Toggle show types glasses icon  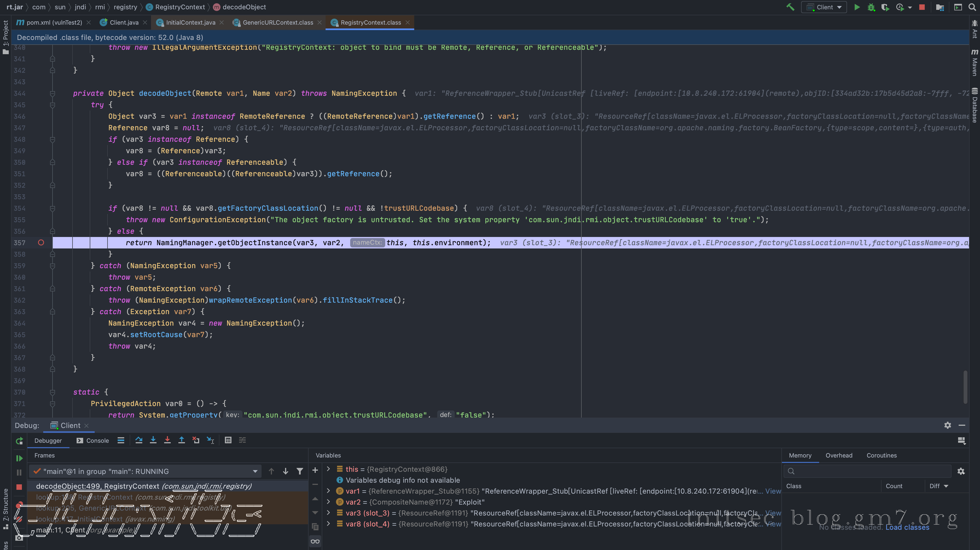tap(315, 541)
